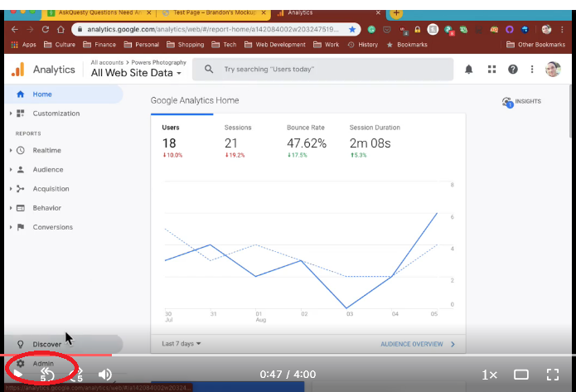Click the purple circle extension icon
The width and height of the screenshot is (576, 392).
(509, 29)
